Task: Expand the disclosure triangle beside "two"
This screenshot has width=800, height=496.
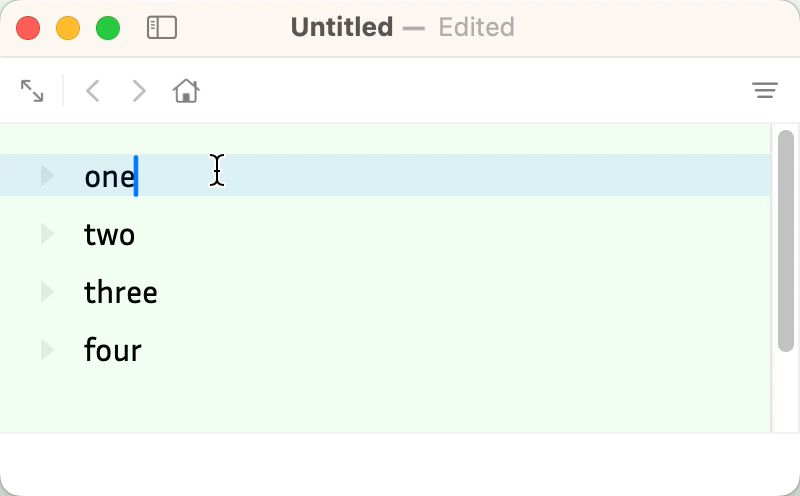Action: [x=47, y=234]
